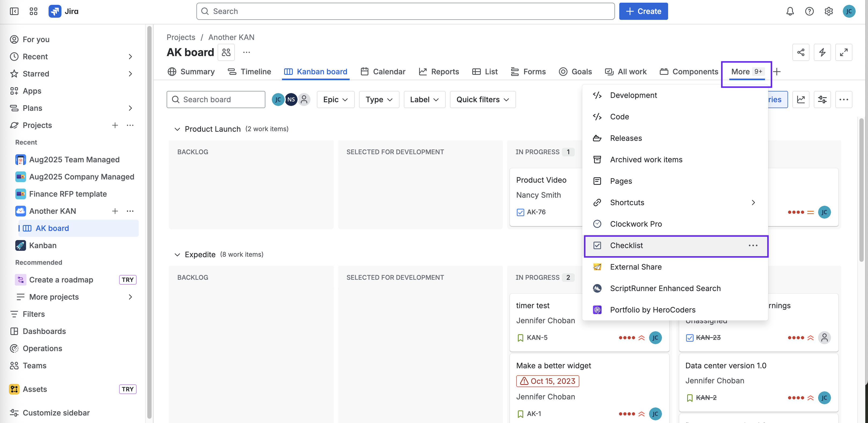The height and width of the screenshot is (423, 868).
Task: Click the share icon near board title
Action: coord(801,52)
